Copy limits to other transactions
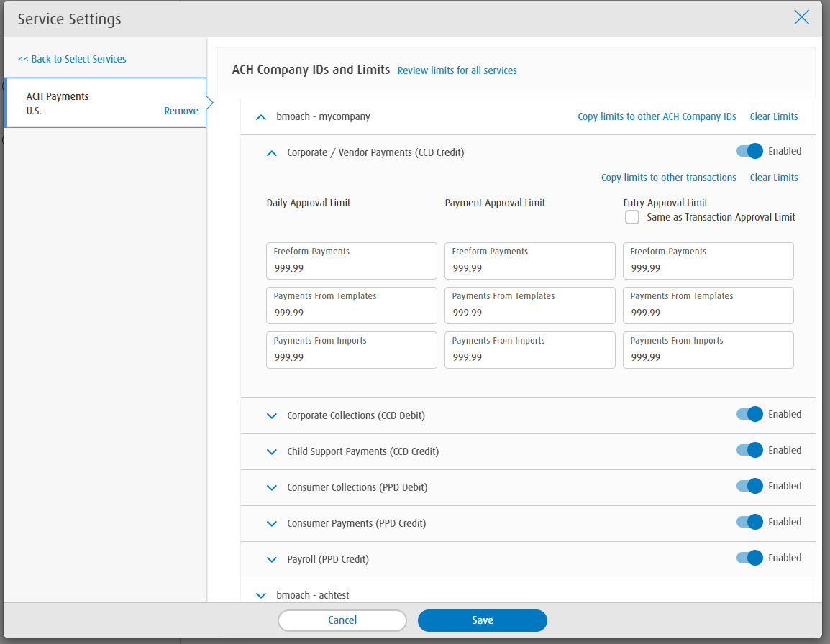The image size is (830, 644). point(669,178)
